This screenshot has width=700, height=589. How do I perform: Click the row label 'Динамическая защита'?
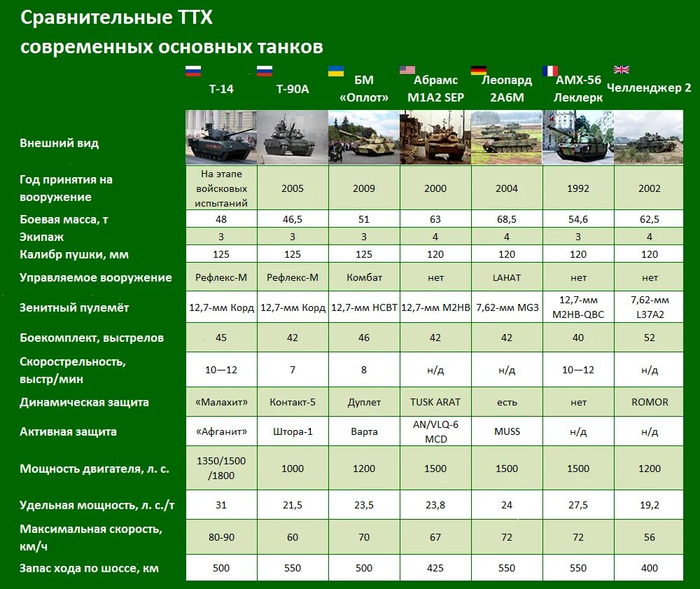point(84,402)
